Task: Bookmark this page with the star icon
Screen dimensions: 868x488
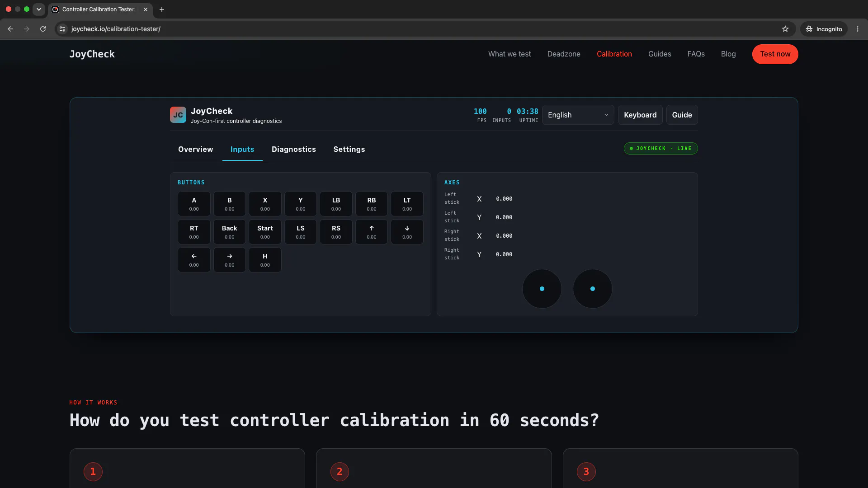Action: coord(785,29)
